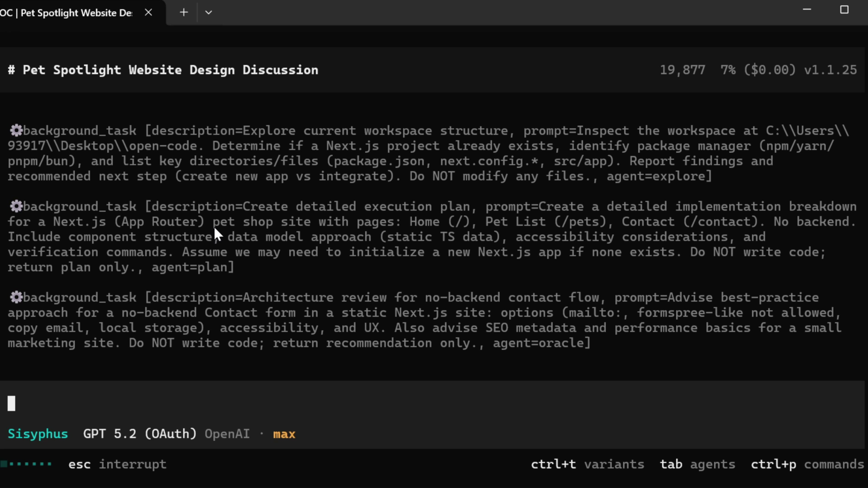868x488 pixels.
Task: Close the Pet Spotlight terminal tab
Action: (148, 12)
